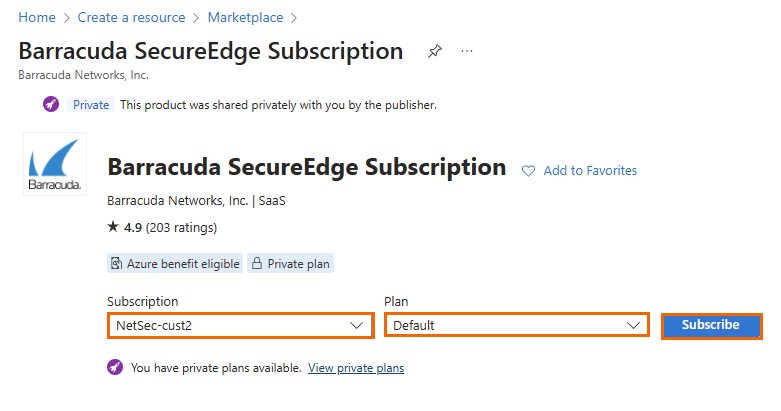The width and height of the screenshot is (781, 411).
Task: Open the ellipsis more options menu
Action: (x=467, y=51)
